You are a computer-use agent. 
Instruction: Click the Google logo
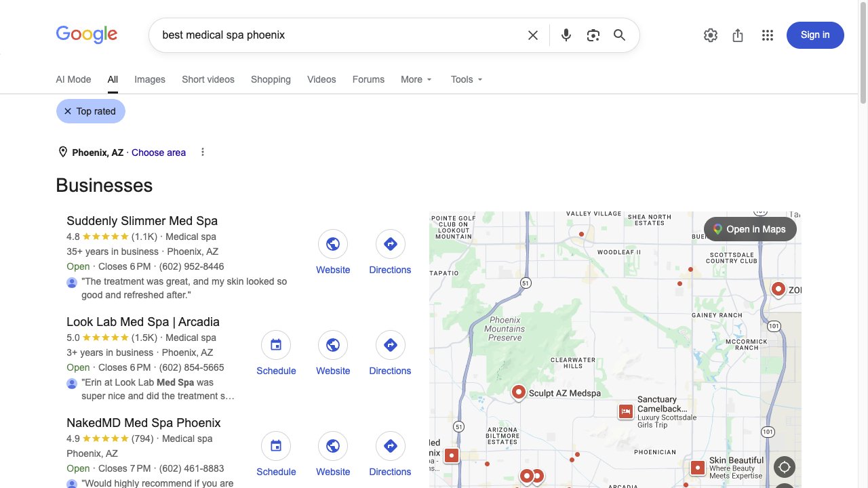87,35
